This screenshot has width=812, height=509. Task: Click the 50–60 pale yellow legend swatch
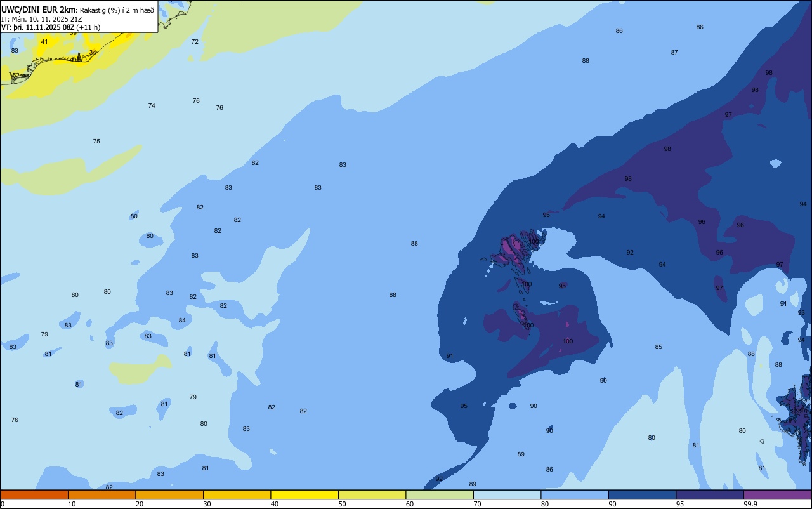coord(372,494)
